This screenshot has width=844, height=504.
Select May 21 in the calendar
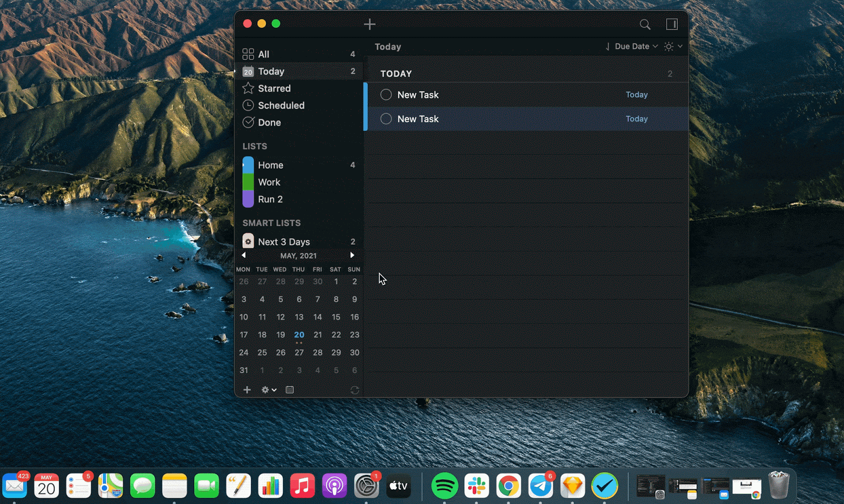tap(318, 335)
